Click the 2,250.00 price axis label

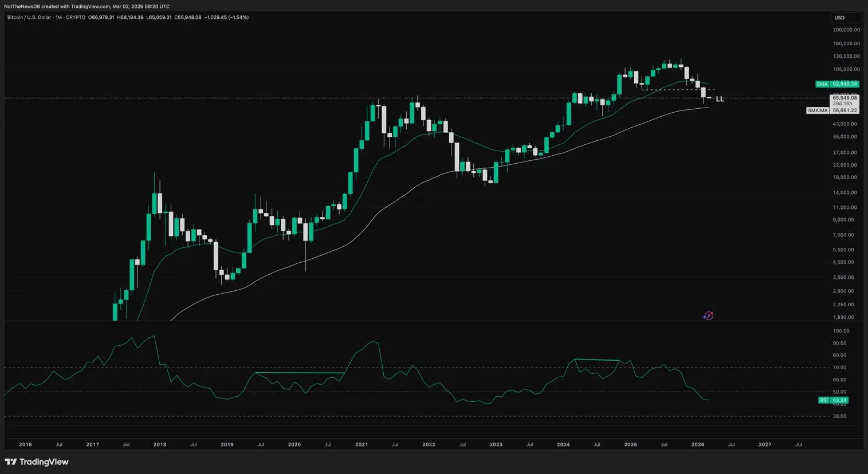pyautogui.click(x=843, y=305)
